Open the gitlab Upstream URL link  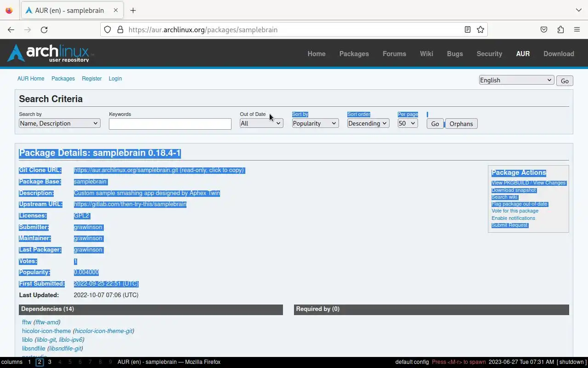tap(130, 204)
